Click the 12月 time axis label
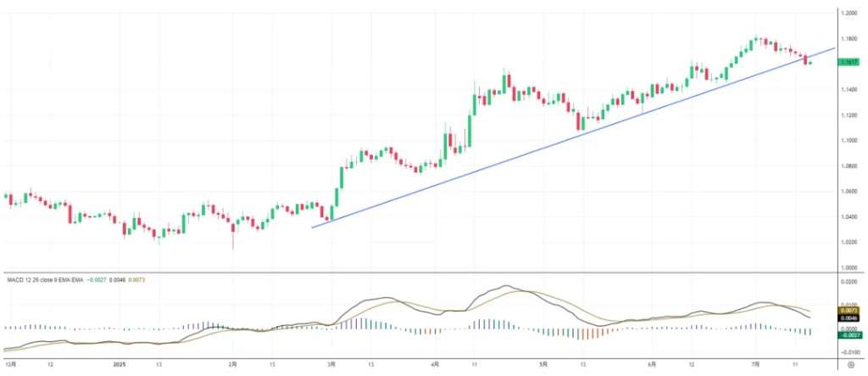The height and width of the screenshot is (376, 868). [x=10, y=365]
